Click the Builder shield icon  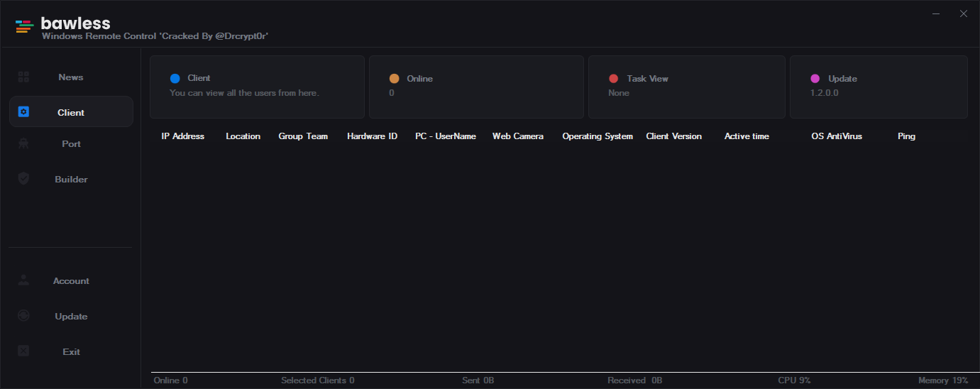[x=23, y=179]
